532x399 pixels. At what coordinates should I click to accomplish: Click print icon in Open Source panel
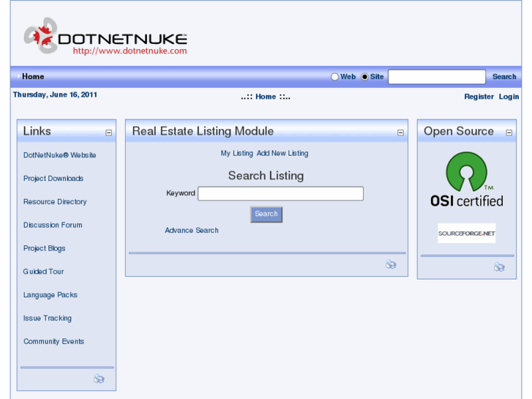tap(499, 266)
